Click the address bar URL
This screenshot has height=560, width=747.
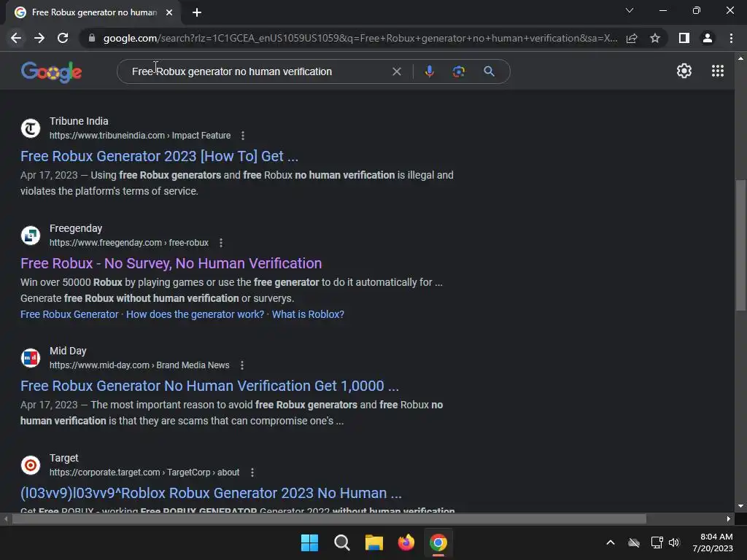[360, 38]
